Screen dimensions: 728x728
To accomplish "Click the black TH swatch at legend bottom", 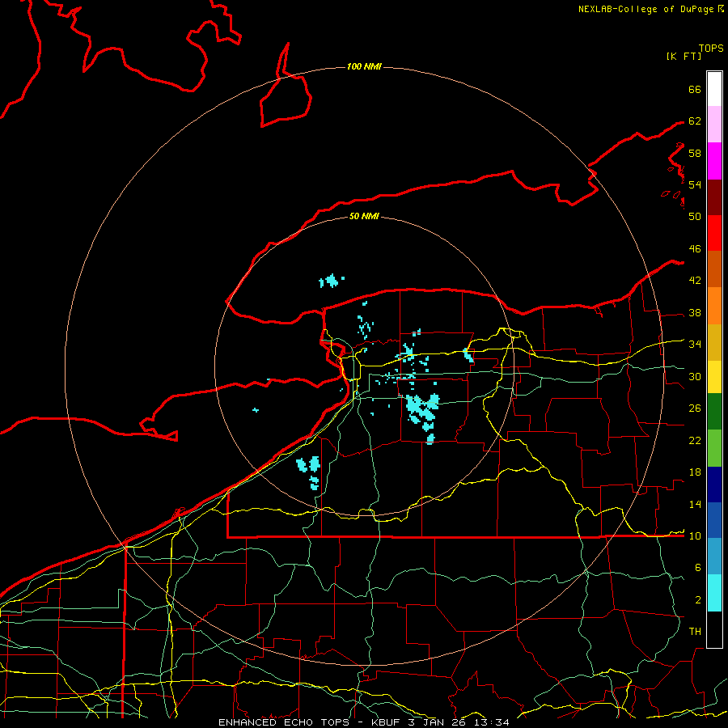I will pos(714,629).
